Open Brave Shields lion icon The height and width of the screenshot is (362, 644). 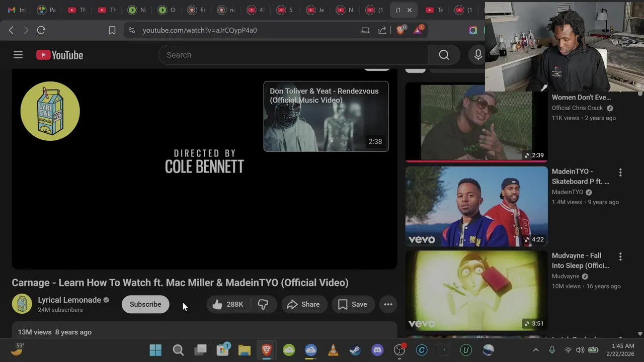(400, 30)
